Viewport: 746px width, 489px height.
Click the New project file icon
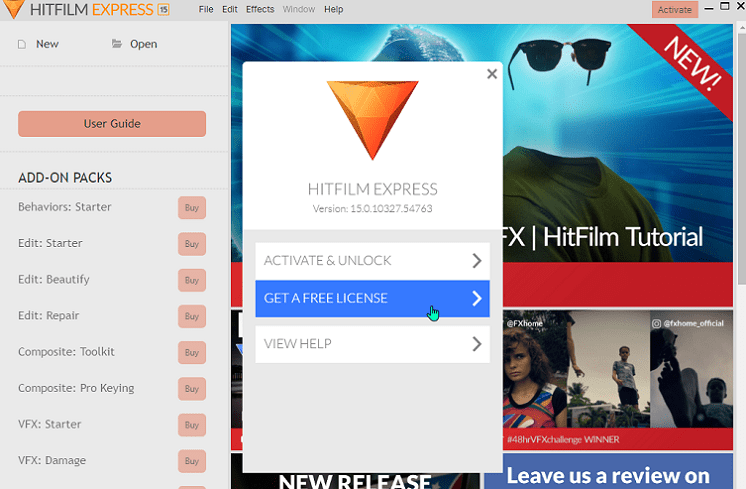tap(22, 44)
